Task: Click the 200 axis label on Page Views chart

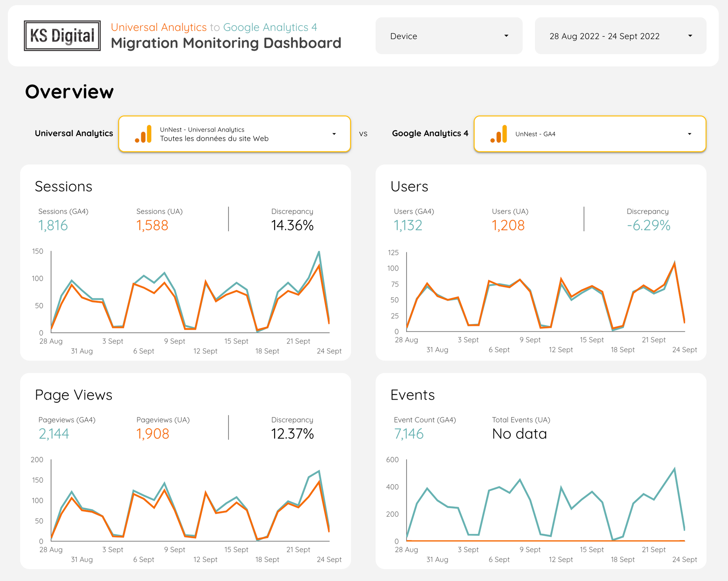Action: 37,459
